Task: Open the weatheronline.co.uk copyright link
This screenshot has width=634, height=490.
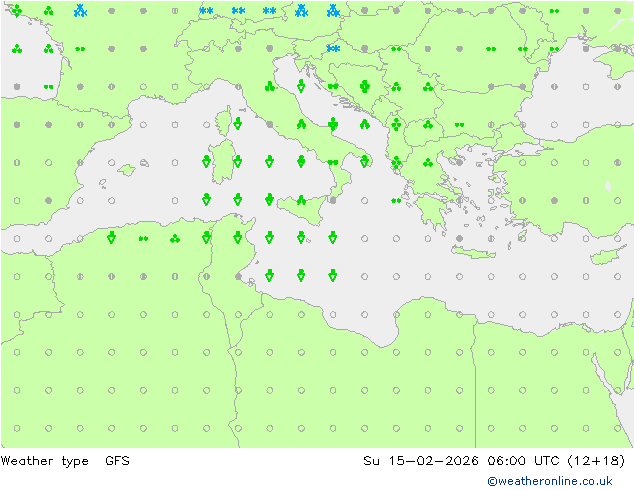Action: click(550, 481)
